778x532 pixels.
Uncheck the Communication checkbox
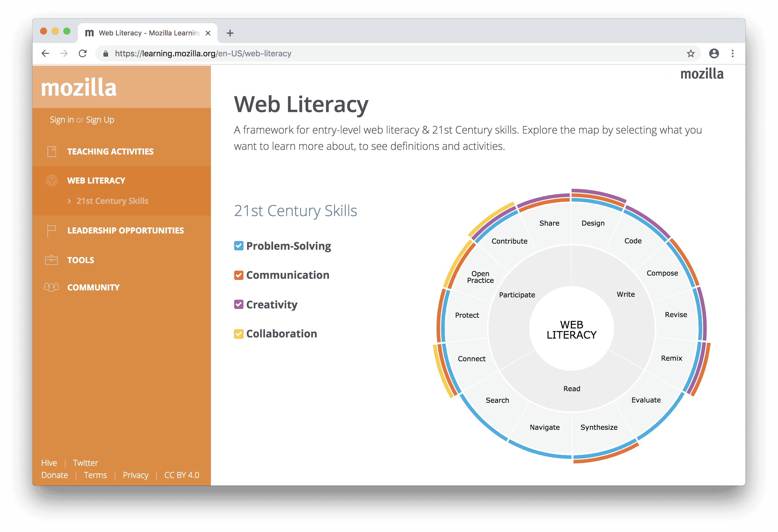239,275
